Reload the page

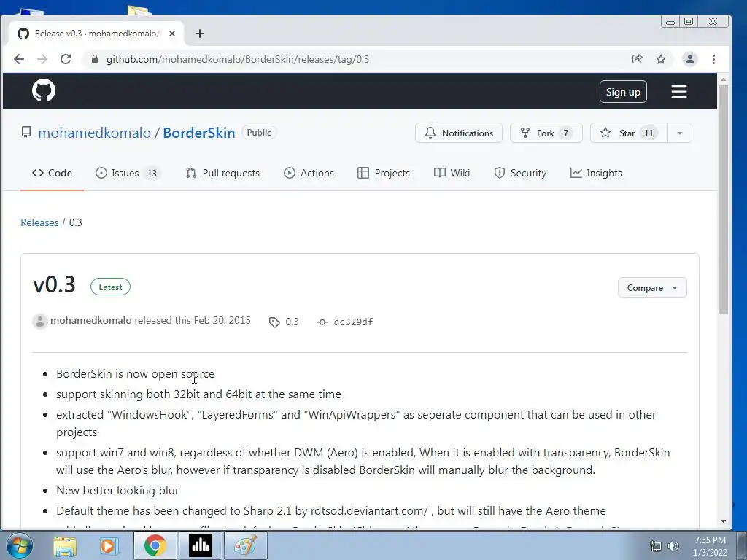(66, 59)
